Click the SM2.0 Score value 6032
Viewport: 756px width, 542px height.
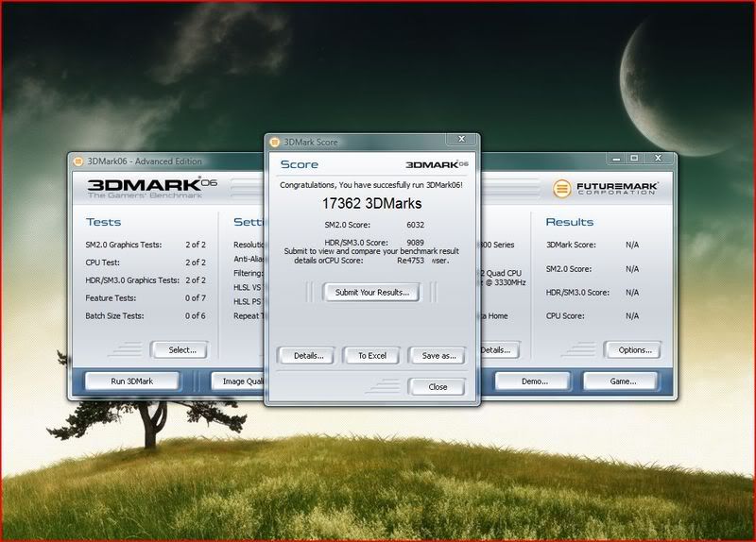coord(415,225)
